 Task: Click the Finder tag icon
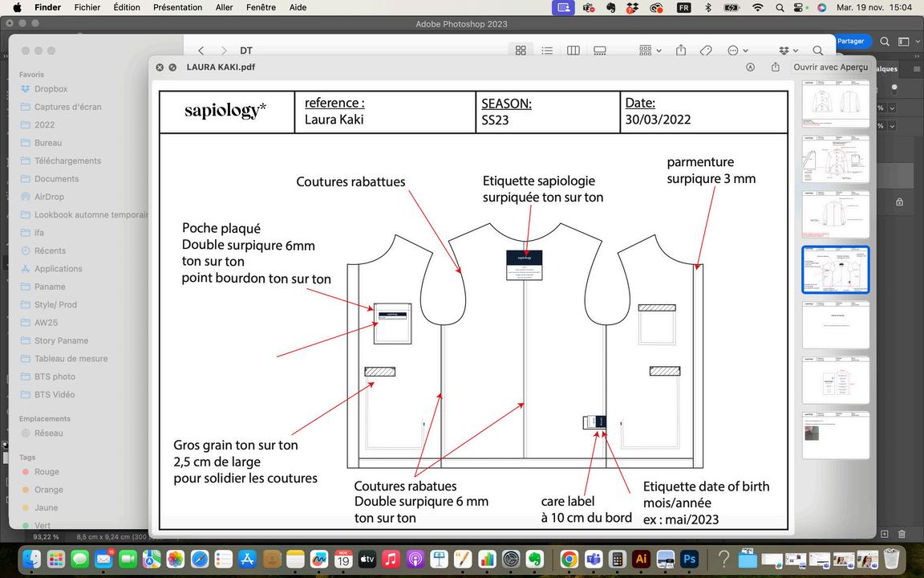tap(705, 51)
